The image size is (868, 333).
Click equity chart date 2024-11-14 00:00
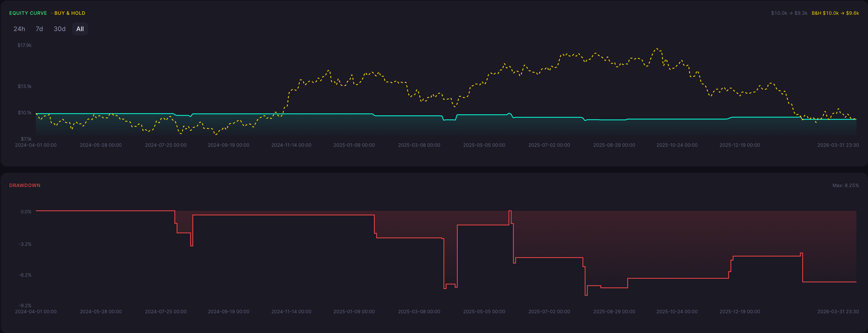[292, 145]
